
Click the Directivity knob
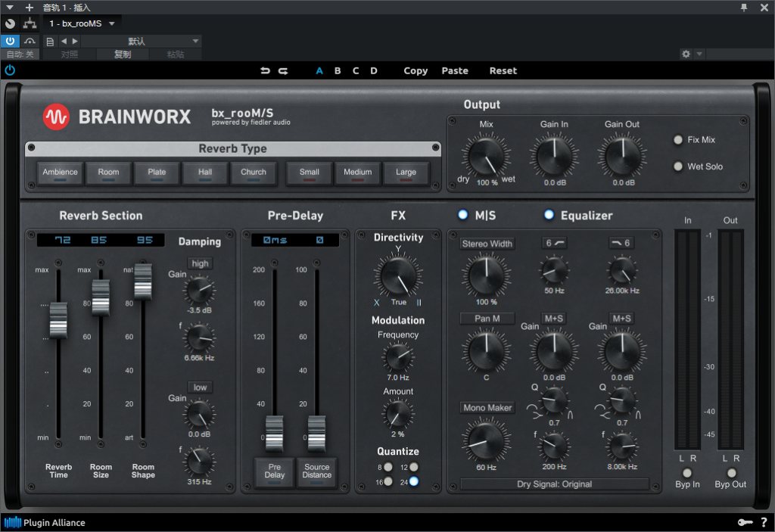(x=398, y=277)
